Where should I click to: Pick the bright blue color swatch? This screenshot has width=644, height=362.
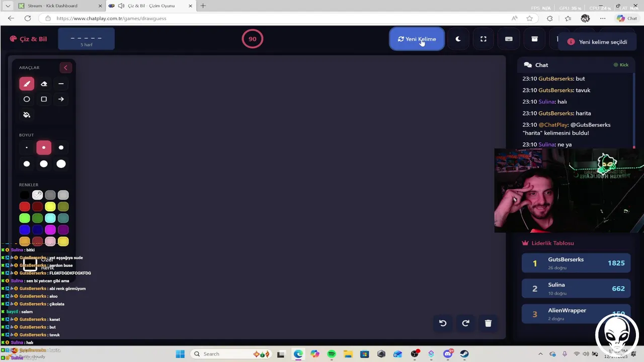tap(25, 230)
